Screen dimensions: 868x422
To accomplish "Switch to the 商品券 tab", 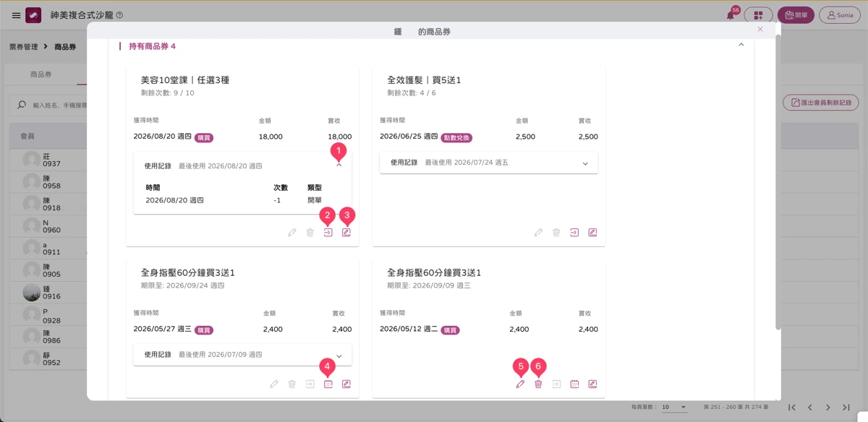I will [x=41, y=74].
